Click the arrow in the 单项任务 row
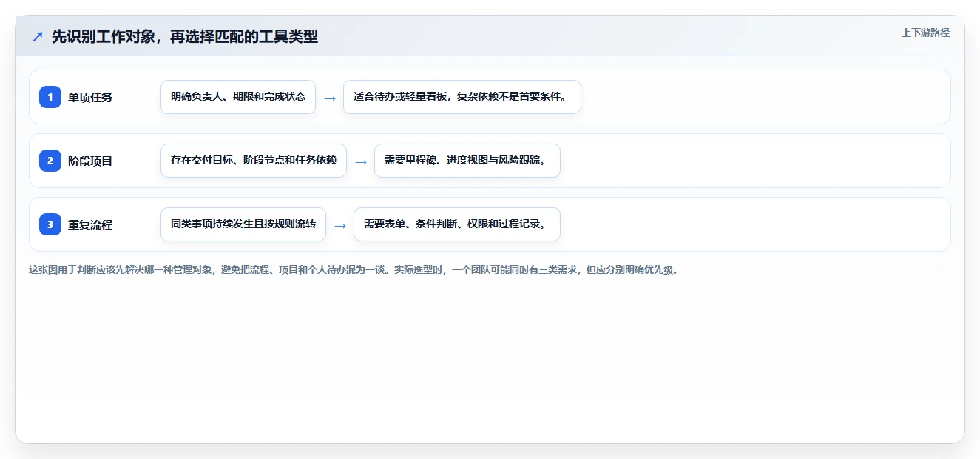This screenshot has width=980, height=459. [330, 98]
